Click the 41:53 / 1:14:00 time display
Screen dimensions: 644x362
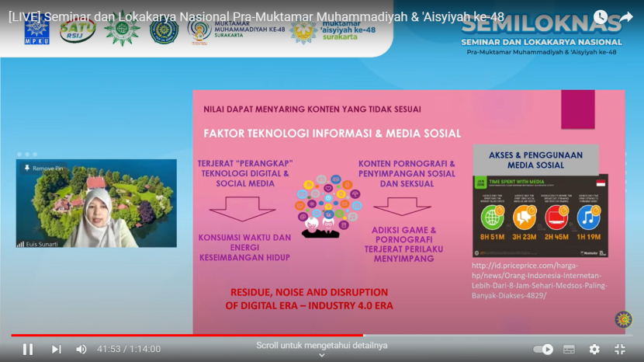(x=128, y=350)
